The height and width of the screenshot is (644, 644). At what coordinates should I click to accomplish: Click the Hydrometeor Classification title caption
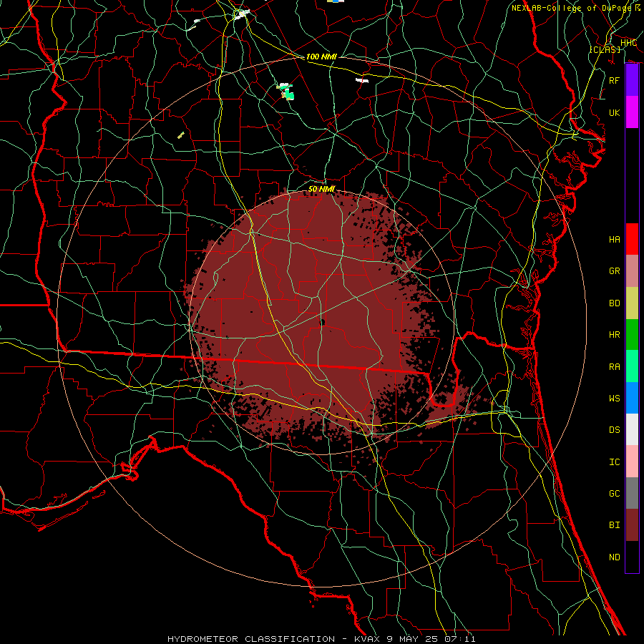click(321, 639)
